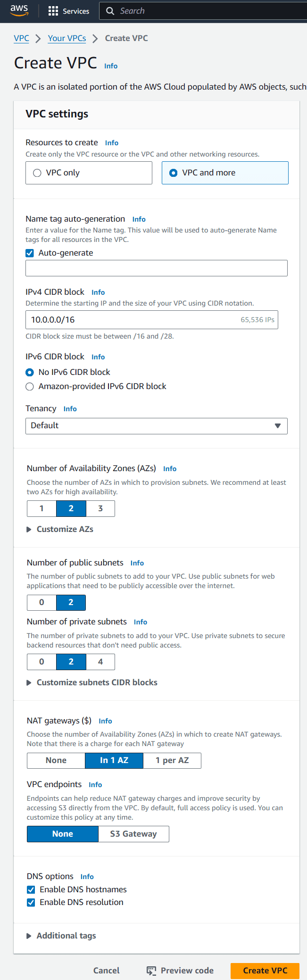Screen dimensions: 307x980
Task: Toggle the Auto-generate checkbox
Action: pos(30,253)
